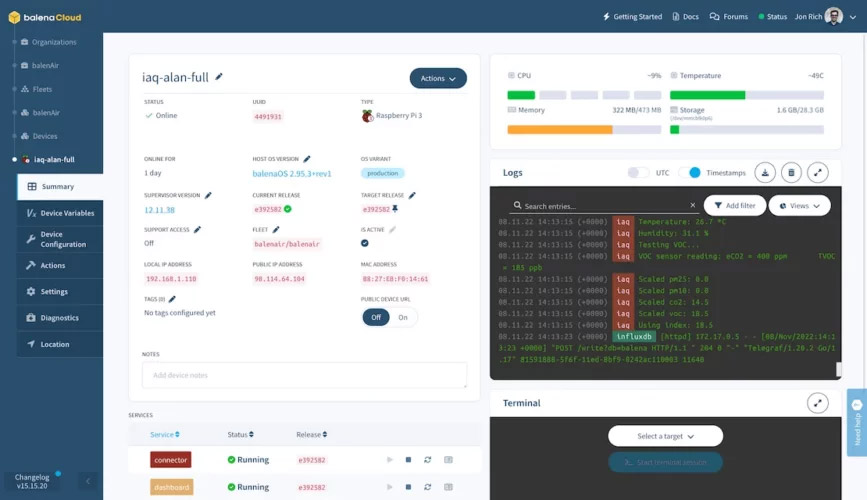This screenshot has width=867, height=500.
Task: Open Device Variables tab
Action: pyautogui.click(x=60, y=213)
